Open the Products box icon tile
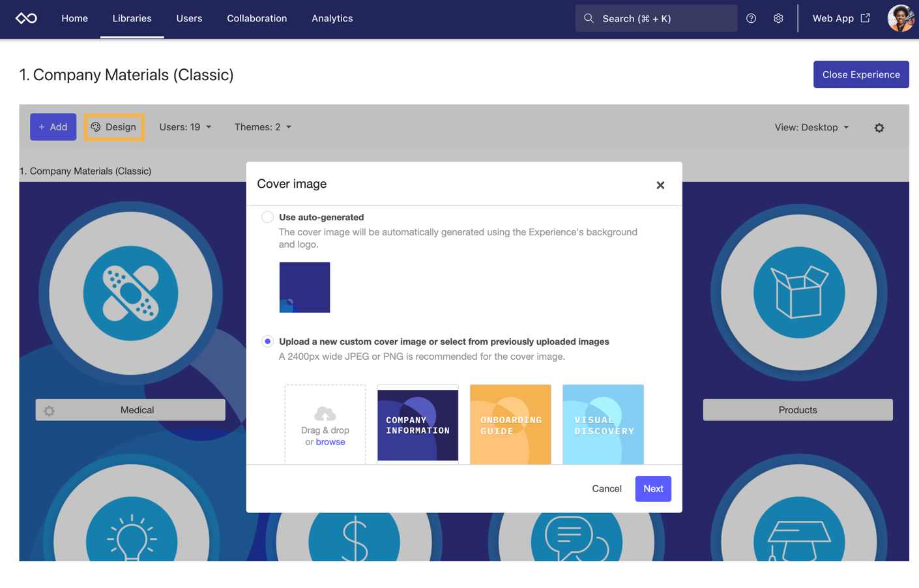 pos(798,292)
